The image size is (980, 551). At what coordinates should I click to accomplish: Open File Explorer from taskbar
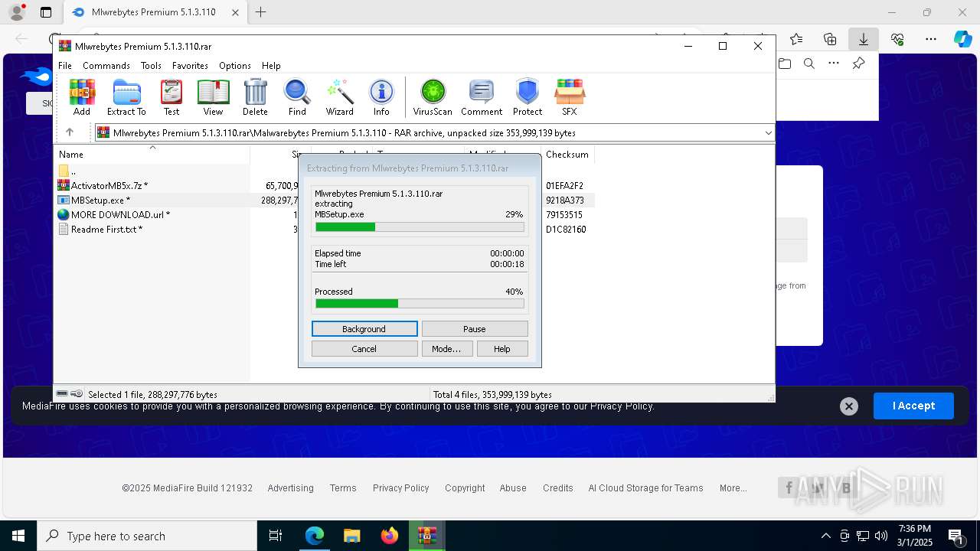pos(351,536)
